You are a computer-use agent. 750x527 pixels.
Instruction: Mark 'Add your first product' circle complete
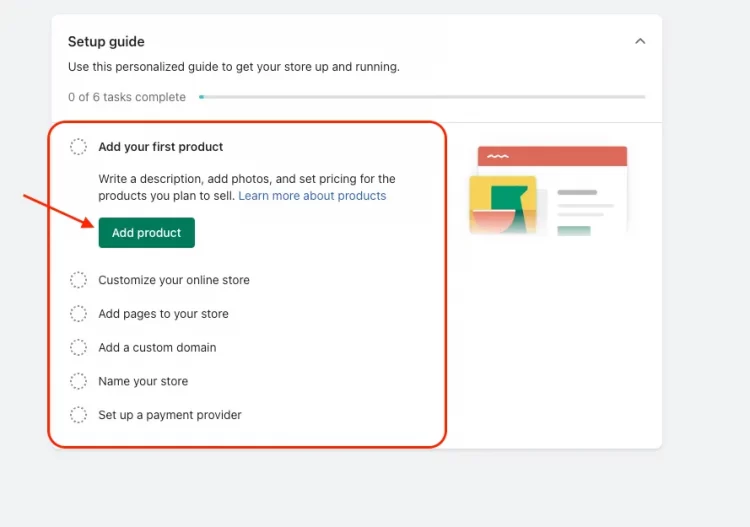(x=78, y=147)
